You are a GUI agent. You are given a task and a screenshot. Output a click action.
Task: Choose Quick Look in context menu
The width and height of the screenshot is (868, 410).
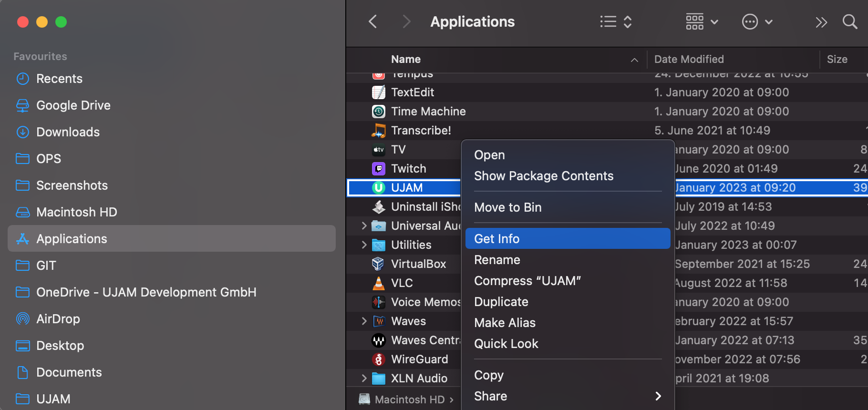(568, 344)
